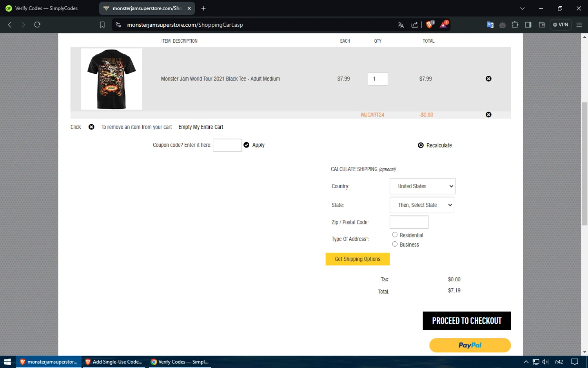
Task: Pay with the PayPal button
Action: [470, 345]
